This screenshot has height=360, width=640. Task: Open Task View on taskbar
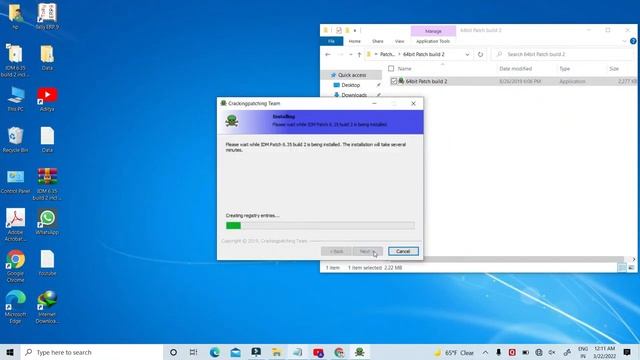tap(193, 352)
